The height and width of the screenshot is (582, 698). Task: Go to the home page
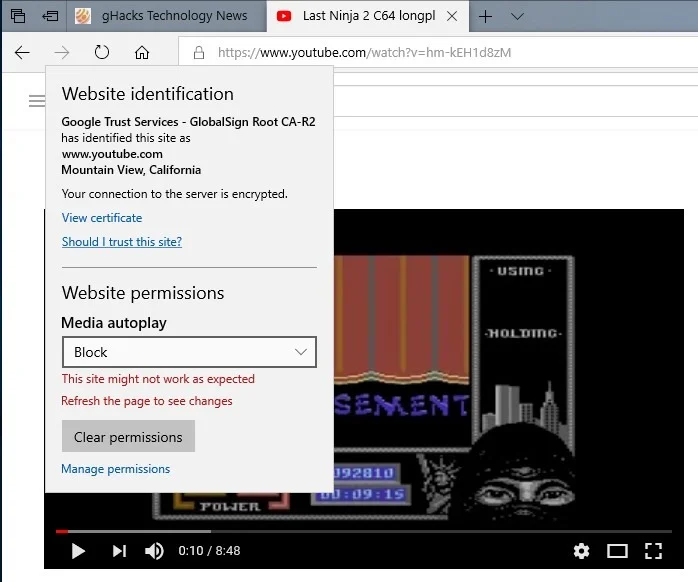pyautogui.click(x=142, y=53)
